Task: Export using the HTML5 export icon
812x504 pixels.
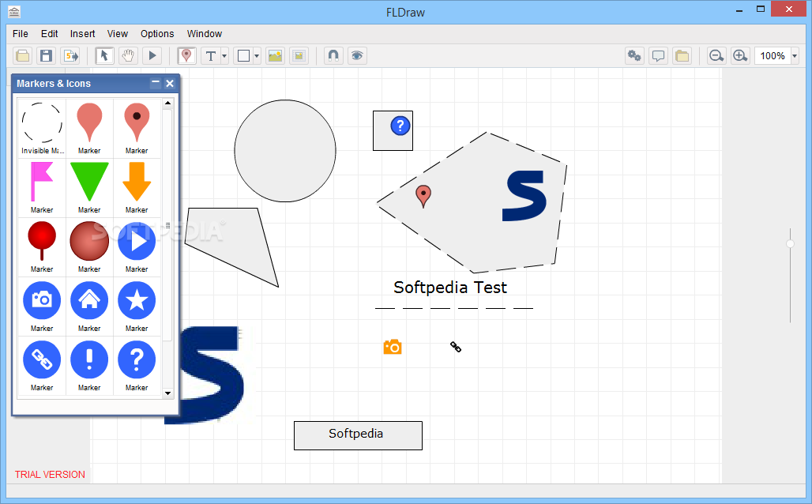Action: click(70, 55)
